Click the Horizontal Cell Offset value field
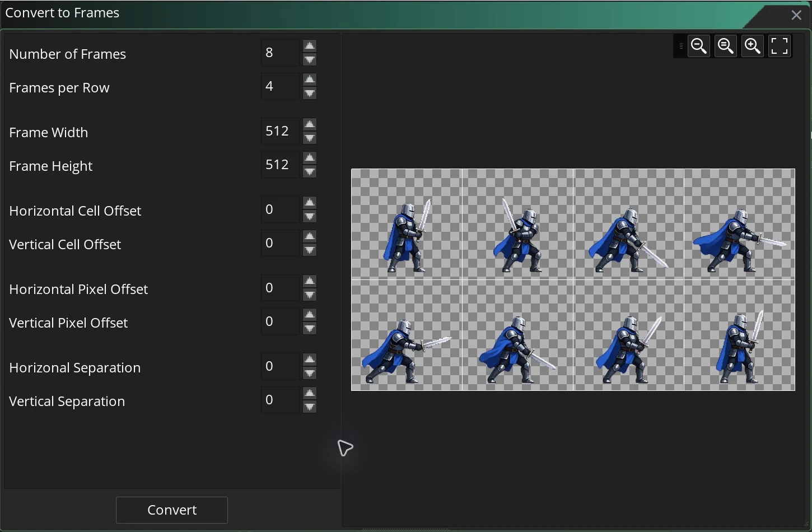This screenshot has width=812, height=532. [281, 209]
